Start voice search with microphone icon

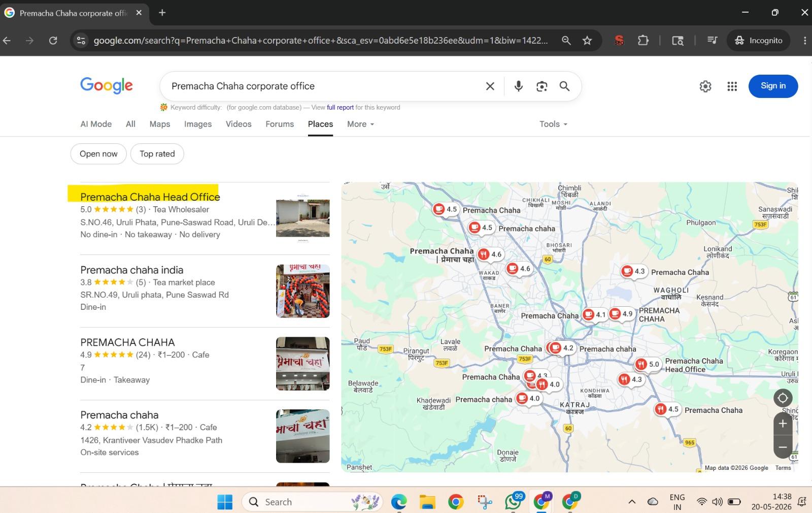[x=518, y=86]
